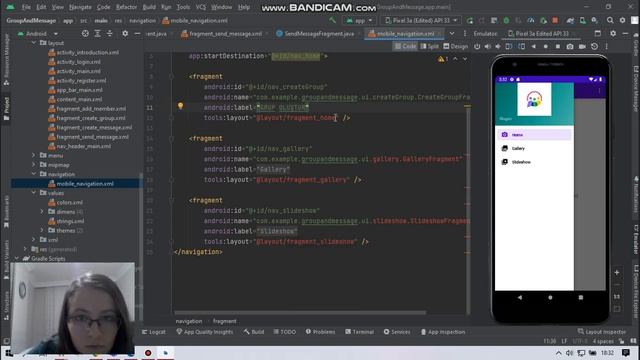Open the Problems tool window
640x360 pixels.
[320, 332]
